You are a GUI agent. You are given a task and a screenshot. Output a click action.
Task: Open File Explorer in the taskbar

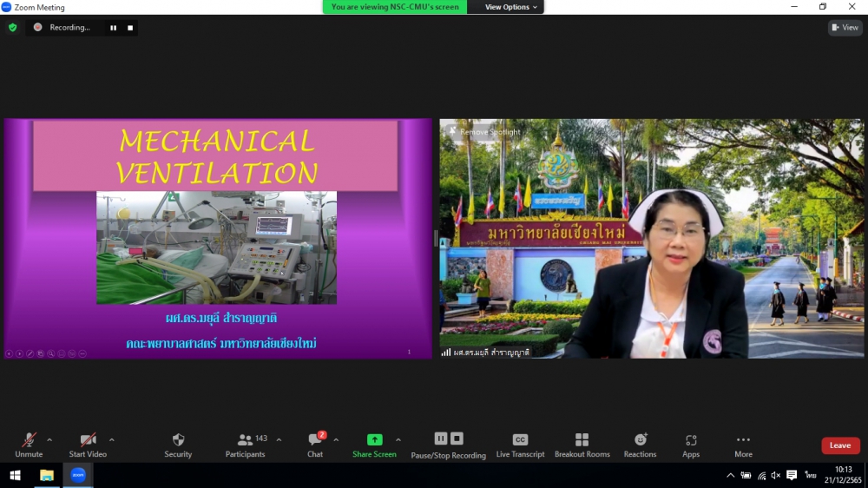coord(47,475)
